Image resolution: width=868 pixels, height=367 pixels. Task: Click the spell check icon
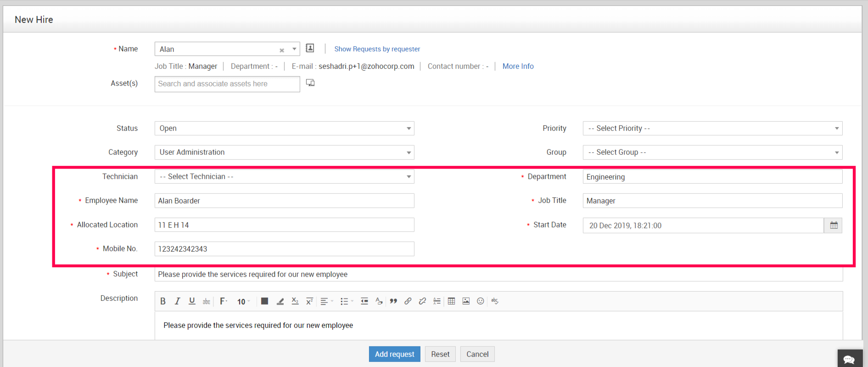[495, 301]
